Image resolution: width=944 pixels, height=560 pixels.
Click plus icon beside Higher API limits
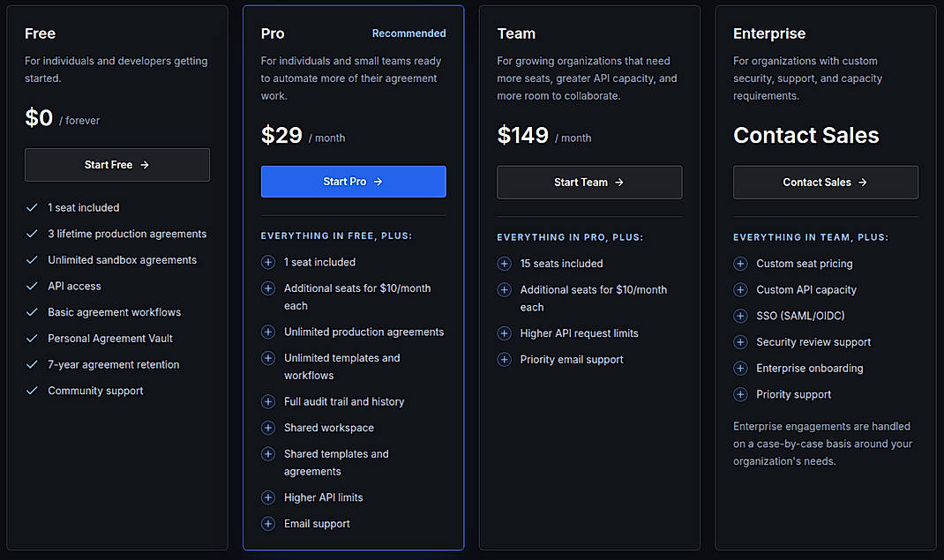click(268, 497)
